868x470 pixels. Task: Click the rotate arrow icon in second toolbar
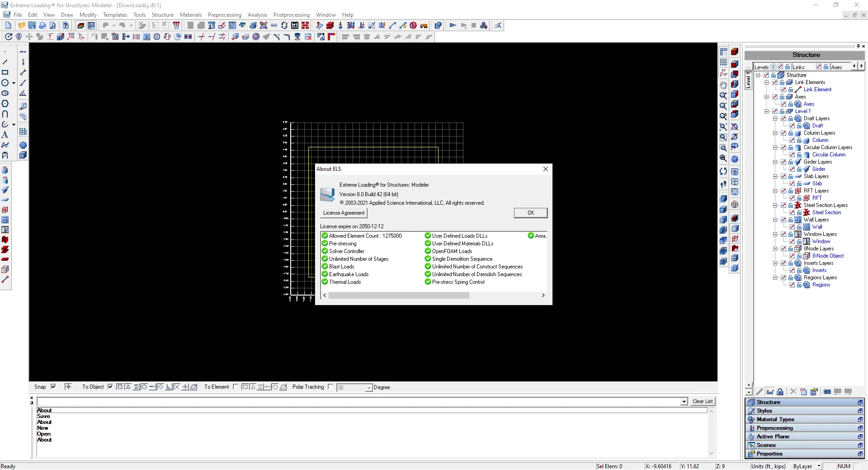pyautogui.click(x=8, y=37)
